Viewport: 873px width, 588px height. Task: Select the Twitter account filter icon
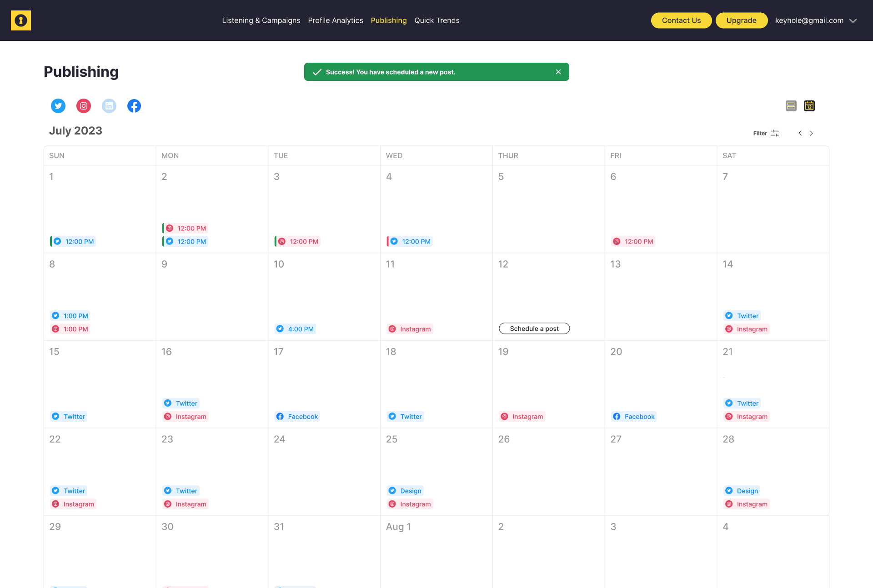pyautogui.click(x=58, y=106)
